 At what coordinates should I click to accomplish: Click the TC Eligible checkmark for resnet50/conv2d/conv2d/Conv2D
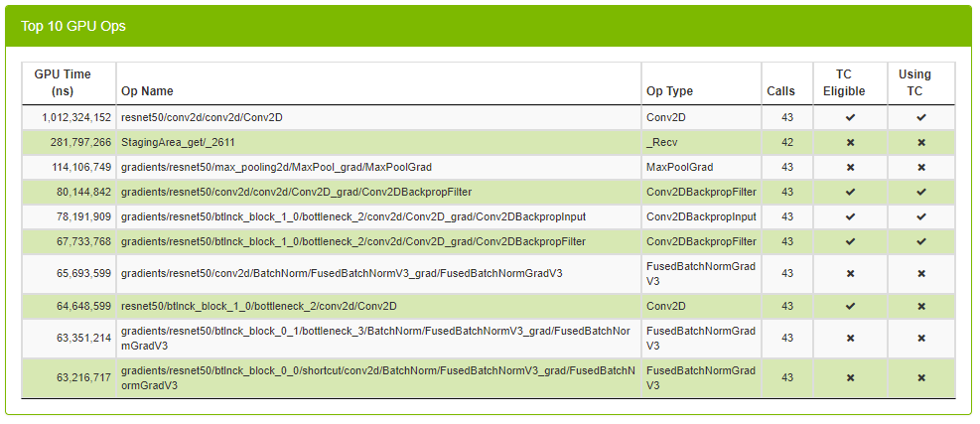coord(850,117)
